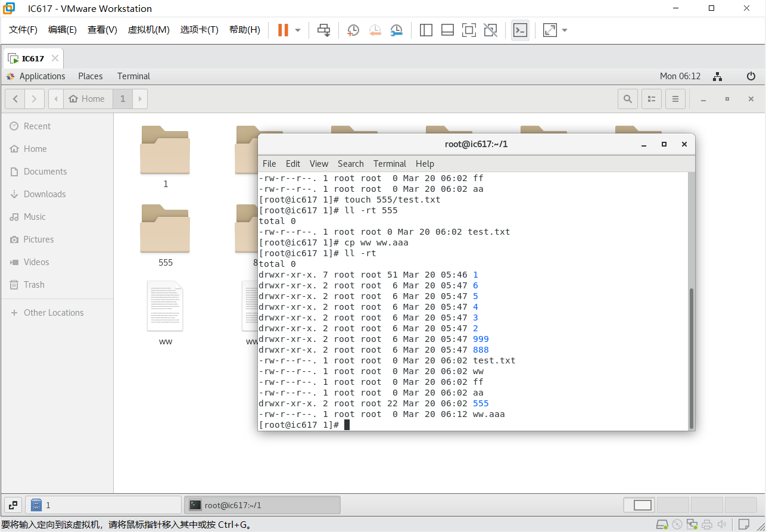Image resolution: width=766 pixels, height=532 pixels.
Task: Open Documents in the file manager sidebar
Action: coord(57,172)
